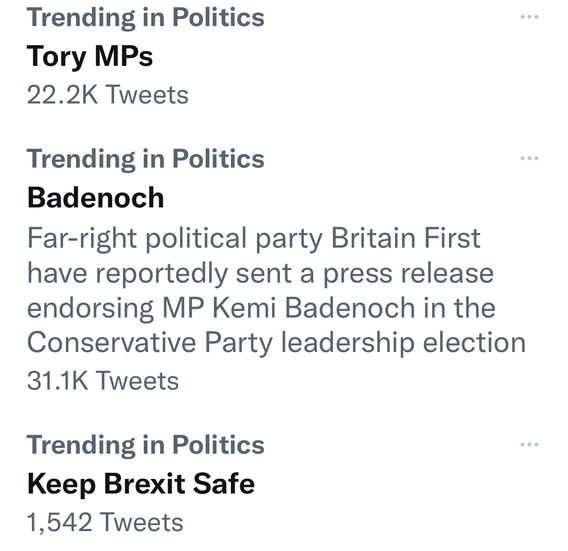Click the 31.1K Tweets count
The height and width of the screenshot is (551, 568).
pos(103,381)
